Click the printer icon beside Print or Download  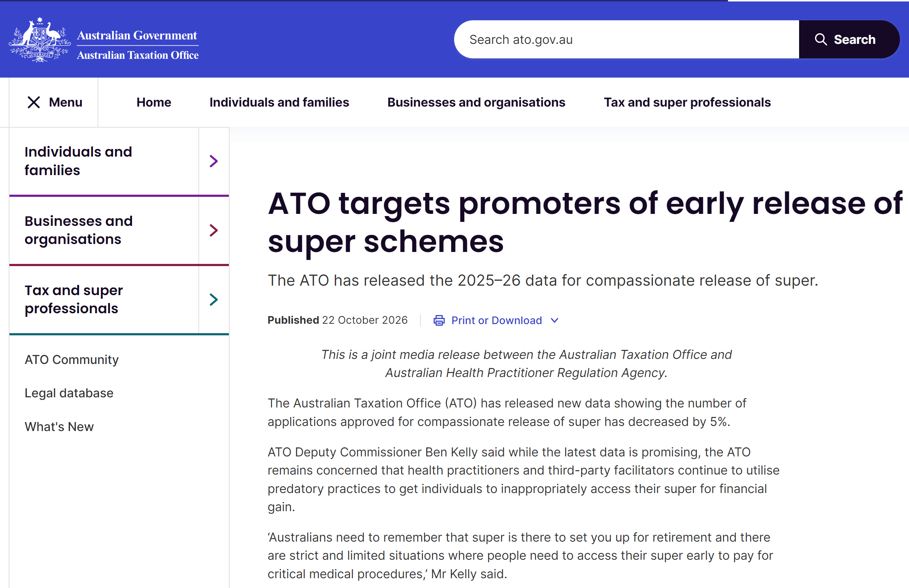439,320
